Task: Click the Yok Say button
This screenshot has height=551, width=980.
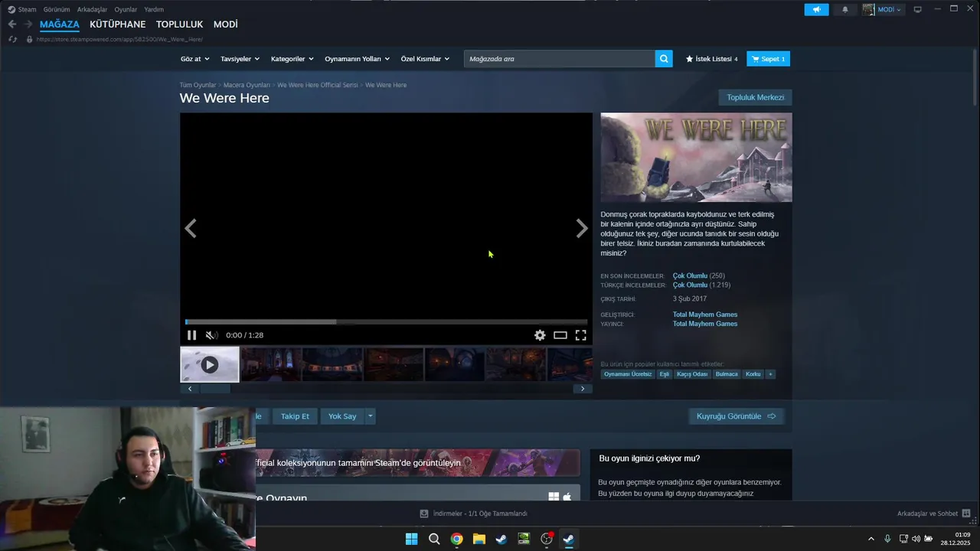Action: click(x=342, y=416)
